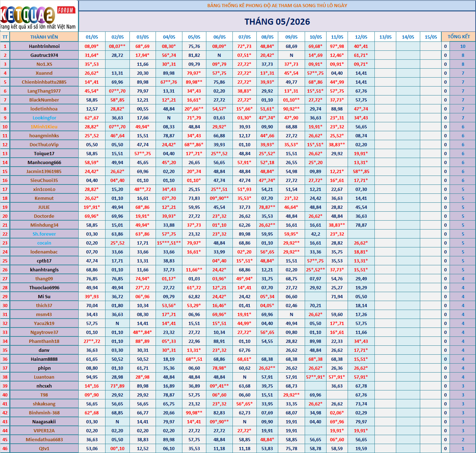Select the "04/05" date column header

tap(169, 37)
